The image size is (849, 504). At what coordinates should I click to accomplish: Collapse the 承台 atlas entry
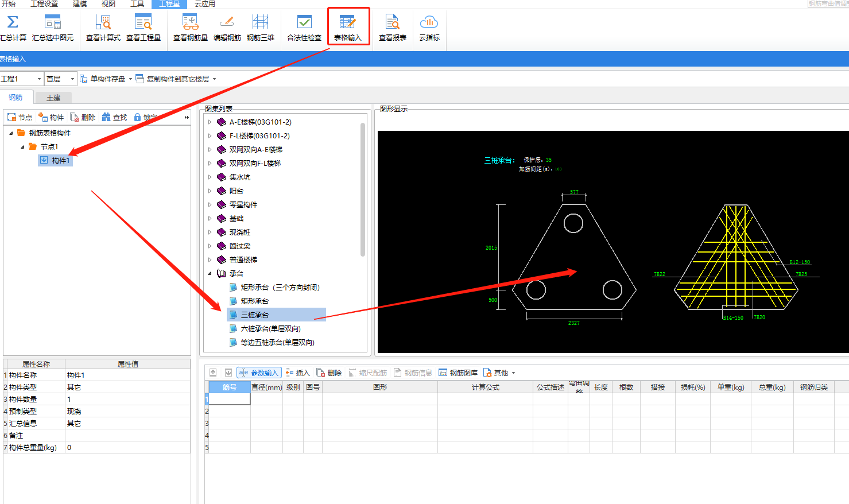[210, 273]
